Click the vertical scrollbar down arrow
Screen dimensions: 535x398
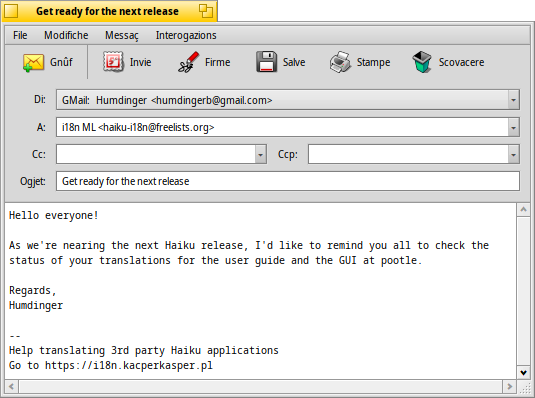tap(523, 372)
